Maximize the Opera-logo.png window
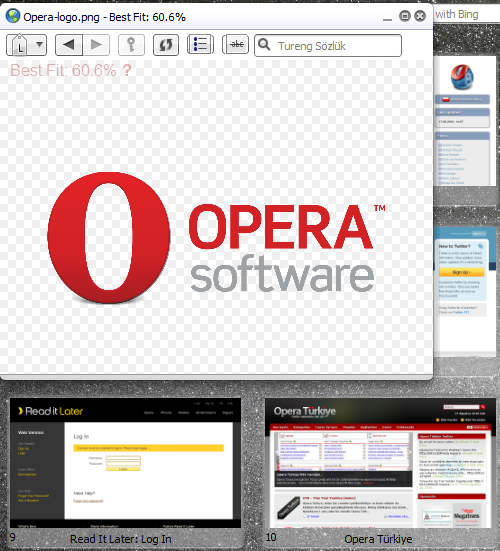Image resolution: width=500 pixels, height=551 pixels. [x=405, y=16]
